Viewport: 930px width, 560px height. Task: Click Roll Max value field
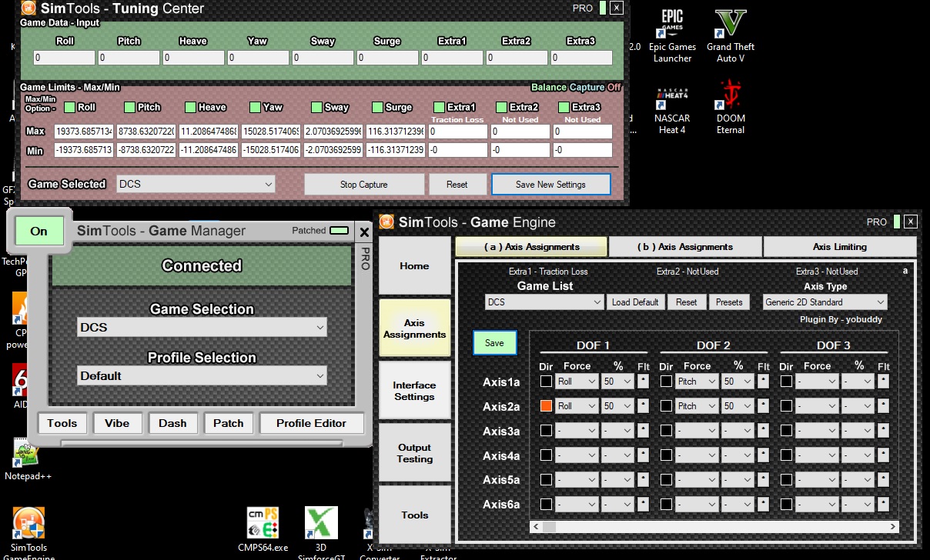(84, 132)
